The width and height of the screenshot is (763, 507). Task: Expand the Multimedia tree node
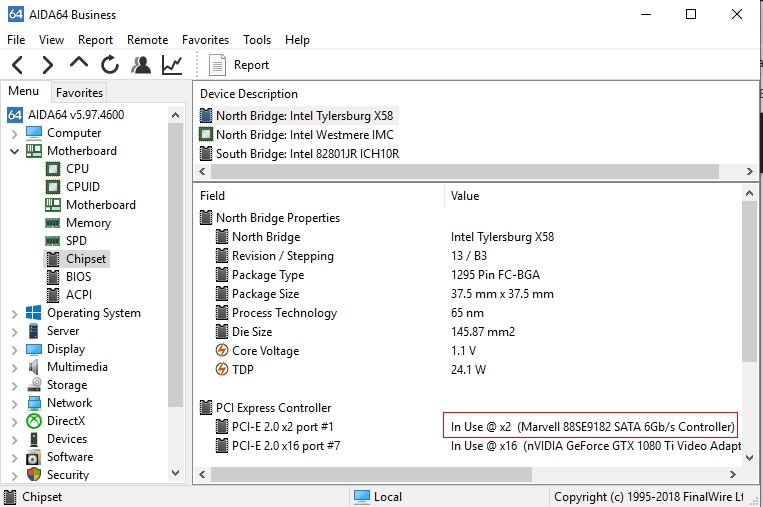coord(15,368)
